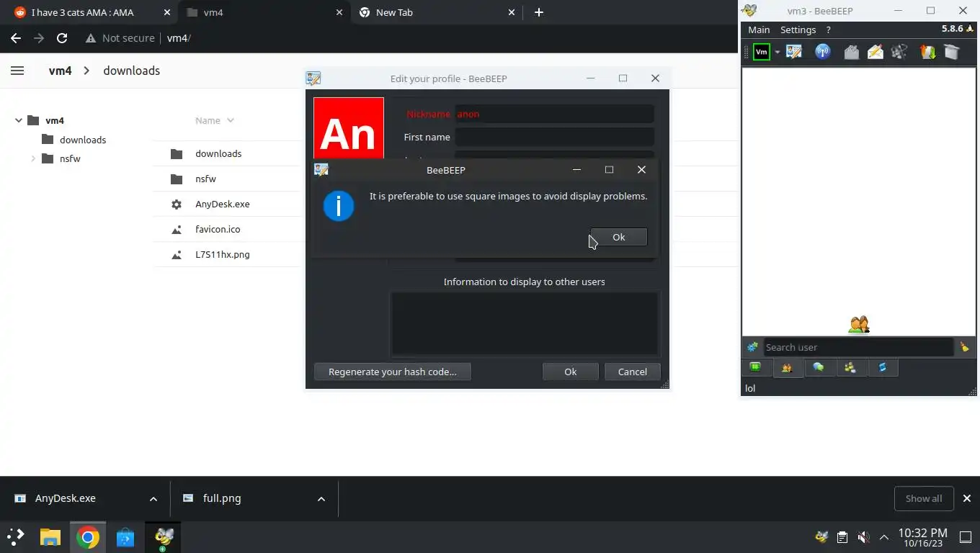Select nsfw in the sidebar tree
Screen dimensions: 980x553
70,158
